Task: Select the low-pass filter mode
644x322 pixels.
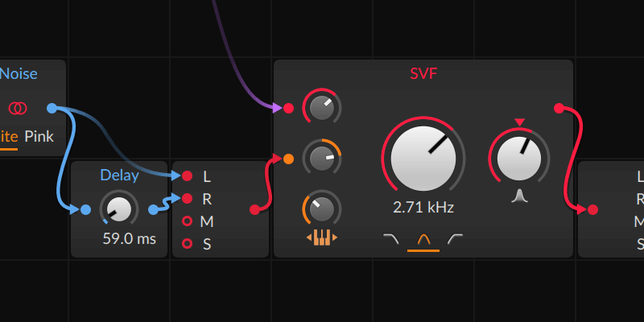Action: pyautogui.click(x=391, y=239)
